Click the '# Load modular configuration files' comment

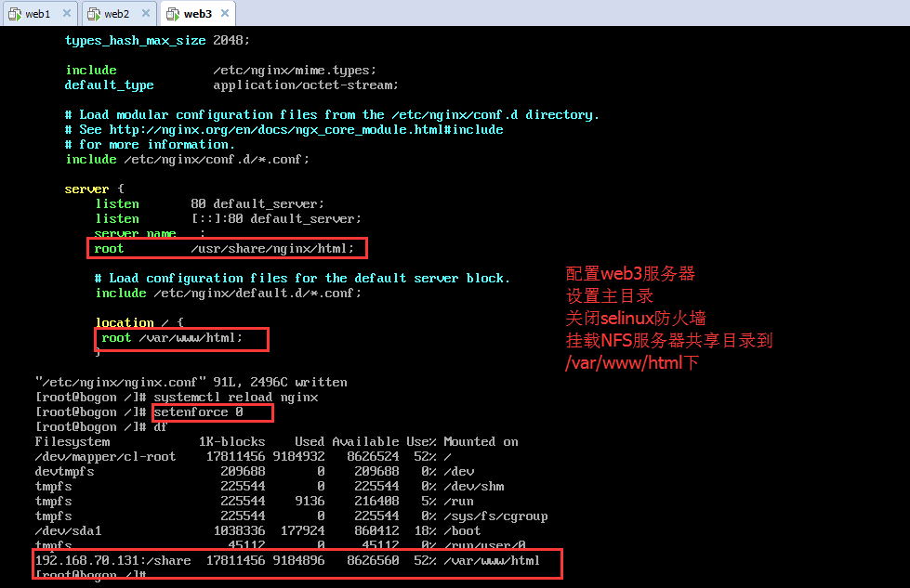332,115
